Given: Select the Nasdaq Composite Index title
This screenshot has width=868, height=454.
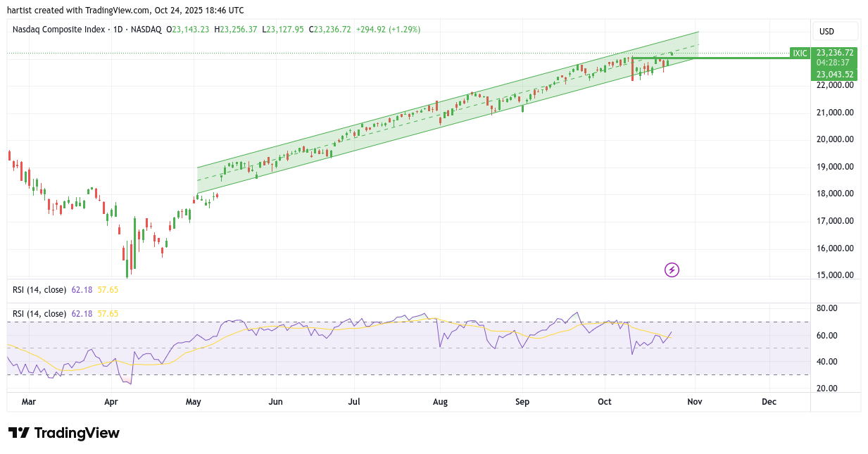Looking at the screenshot, I should [x=59, y=30].
